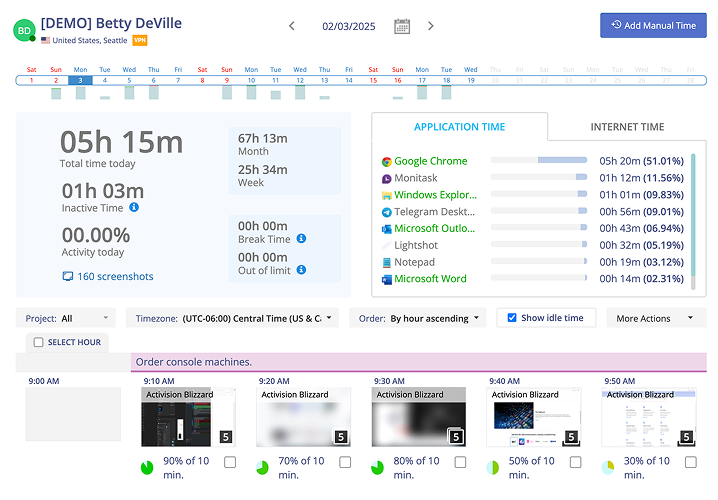Screen dimensions: 718x500
Task: Click the Out of limit info icon
Action: [x=301, y=270]
